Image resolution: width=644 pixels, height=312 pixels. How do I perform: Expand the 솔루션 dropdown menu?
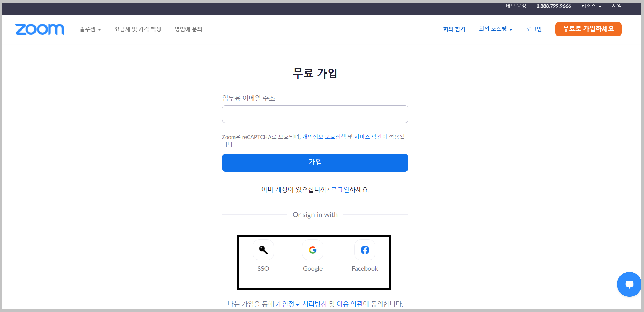tap(90, 29)
